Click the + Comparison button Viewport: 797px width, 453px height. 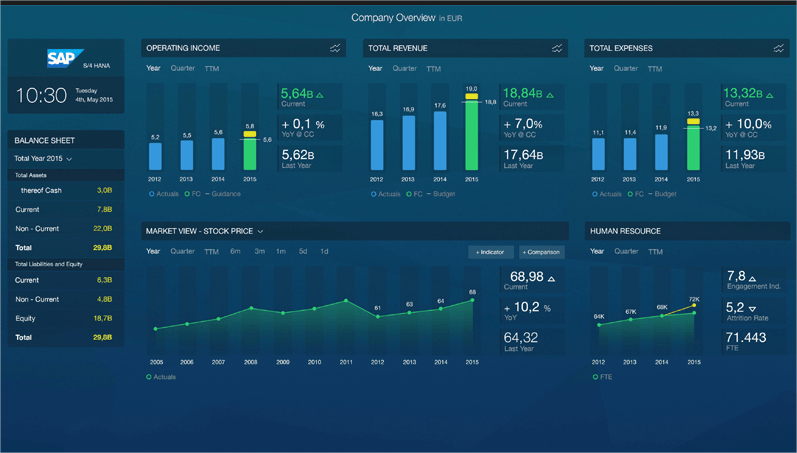click(541, 252)
